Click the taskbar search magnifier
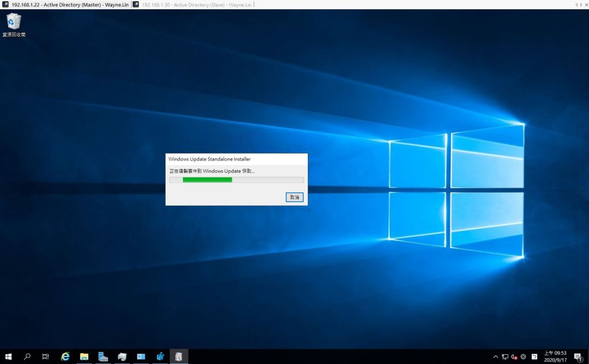The width and height of the screenshot is (589, 364). pyautogui.click(x=27, y=357)
